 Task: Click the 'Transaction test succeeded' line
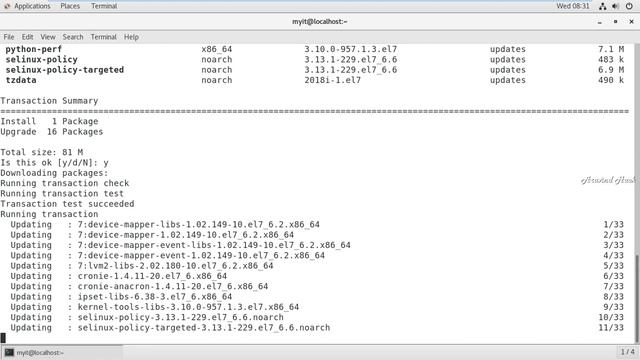point(67,204)
